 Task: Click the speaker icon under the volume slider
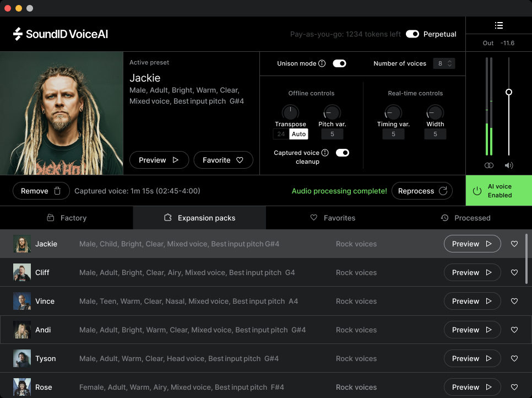(508, 165)
